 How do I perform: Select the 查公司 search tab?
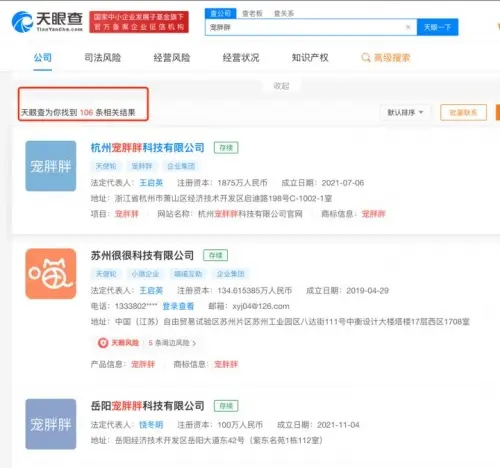[221, 13]
